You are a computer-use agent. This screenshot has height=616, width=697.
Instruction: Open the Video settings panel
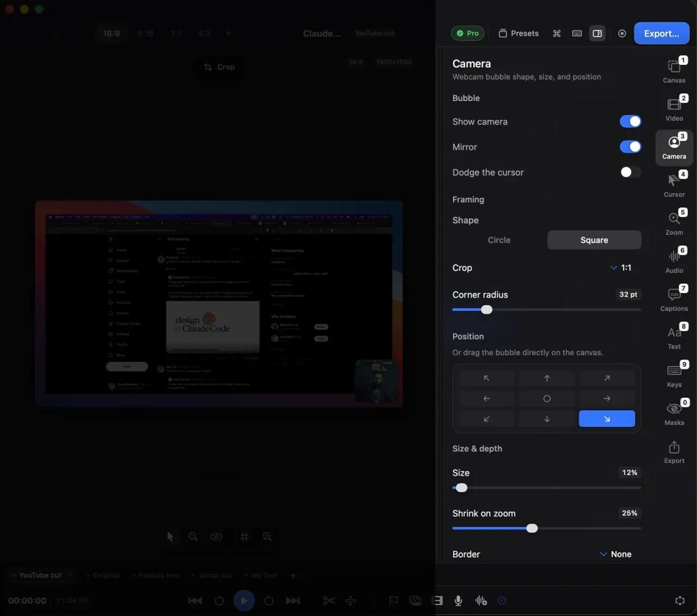674,108
